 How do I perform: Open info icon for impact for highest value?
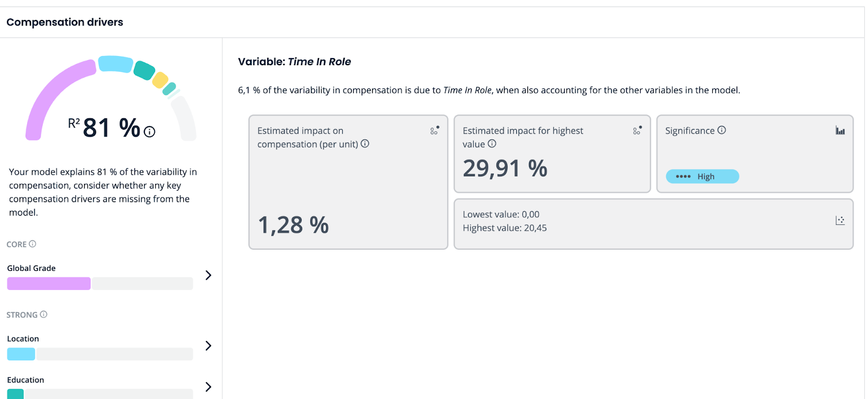[x=492, y=144]
